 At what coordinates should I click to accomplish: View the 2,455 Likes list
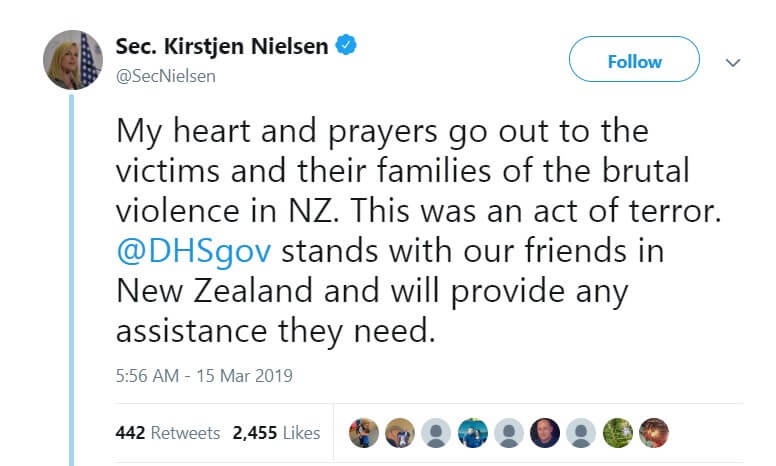click(x=276, y=433)
